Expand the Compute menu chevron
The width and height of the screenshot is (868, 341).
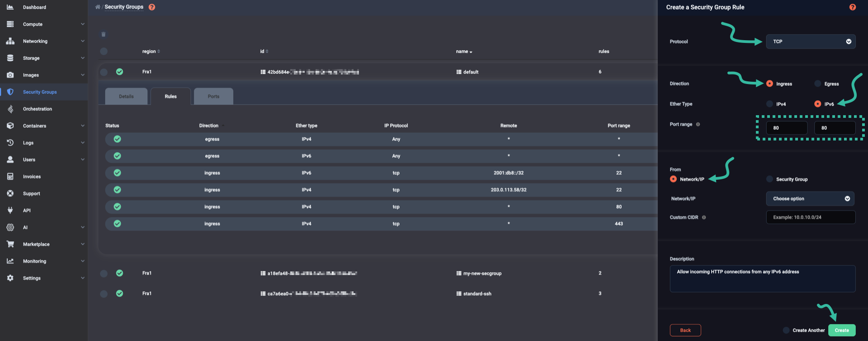83,24
